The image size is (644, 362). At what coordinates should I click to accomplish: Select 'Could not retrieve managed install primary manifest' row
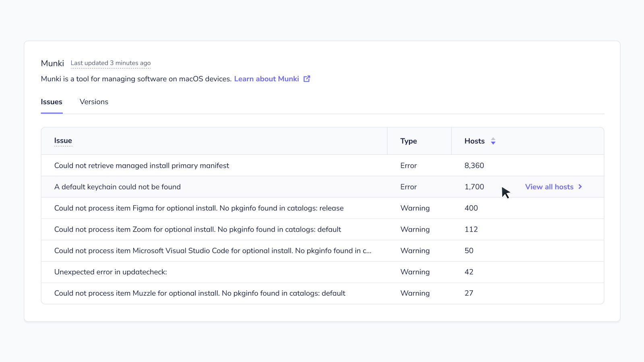(x=322, y=165)
